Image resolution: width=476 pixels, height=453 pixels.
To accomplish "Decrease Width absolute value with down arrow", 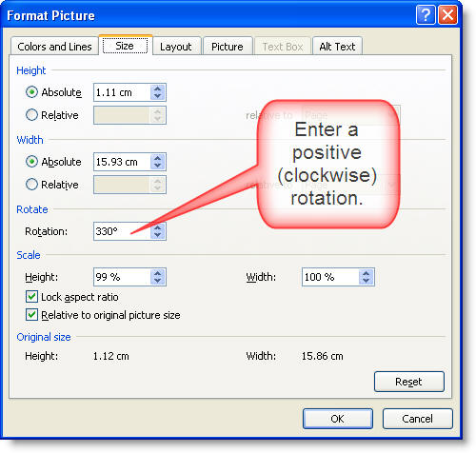I will point(158,166).
